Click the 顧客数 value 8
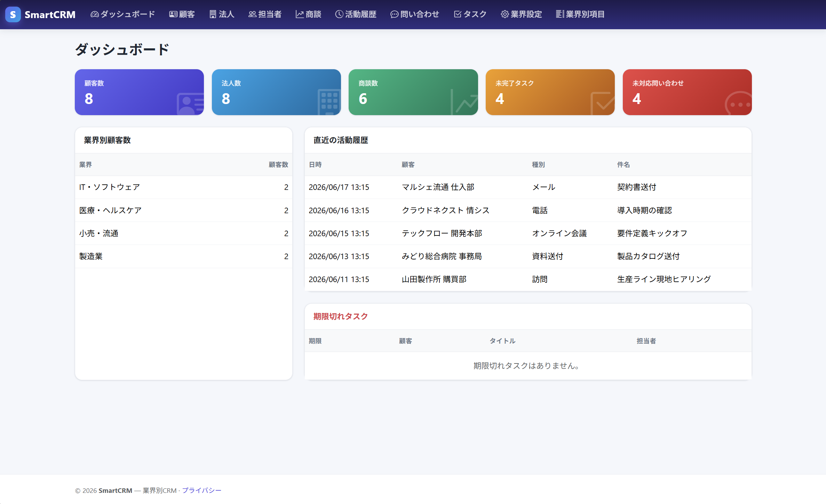The height and width of the screenshot is (504, 826). click(89, 99)
